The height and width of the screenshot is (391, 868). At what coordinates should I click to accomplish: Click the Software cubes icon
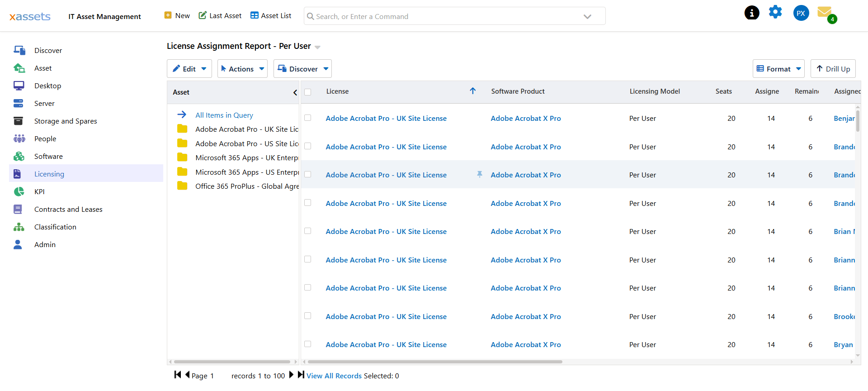pyautogui.click(x=19, y=156)
